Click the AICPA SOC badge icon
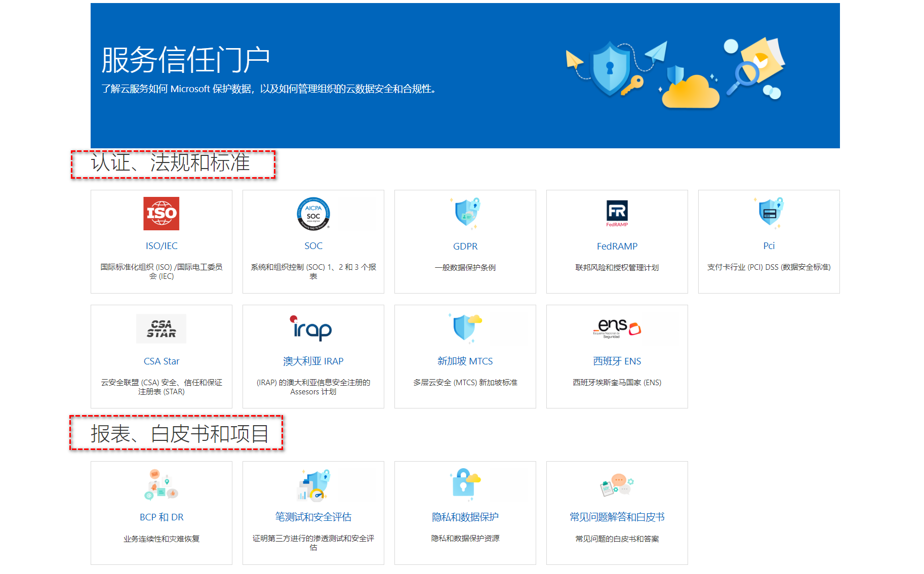The height and width of the screenshot is (574, 924). [313, 214]
